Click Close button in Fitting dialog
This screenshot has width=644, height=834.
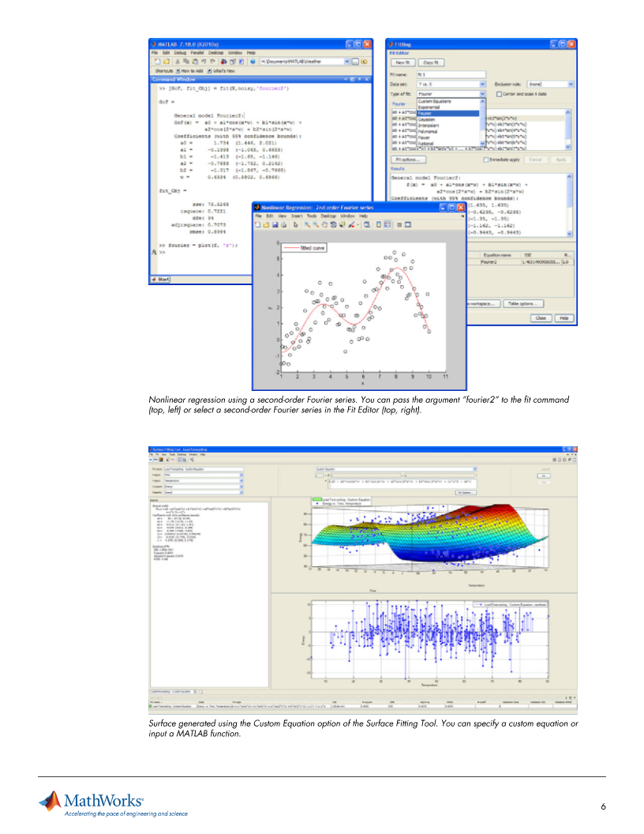pos(541,317)
